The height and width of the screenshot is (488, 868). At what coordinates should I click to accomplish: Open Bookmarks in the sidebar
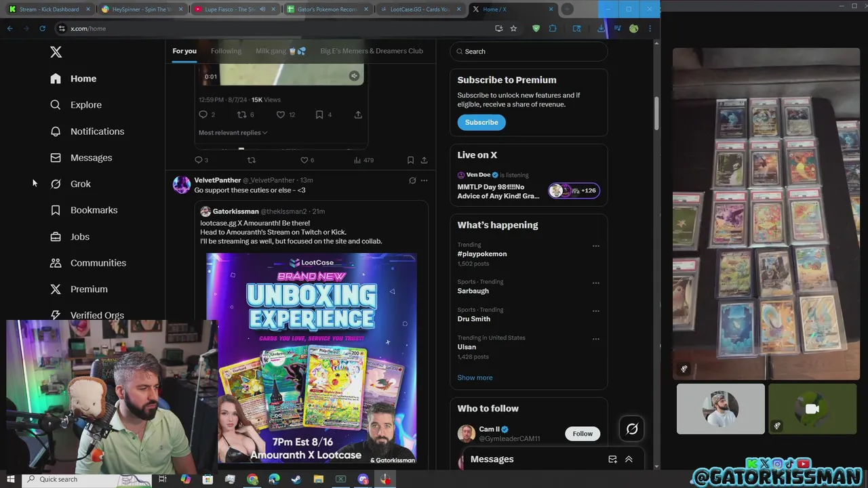[83, 210]
